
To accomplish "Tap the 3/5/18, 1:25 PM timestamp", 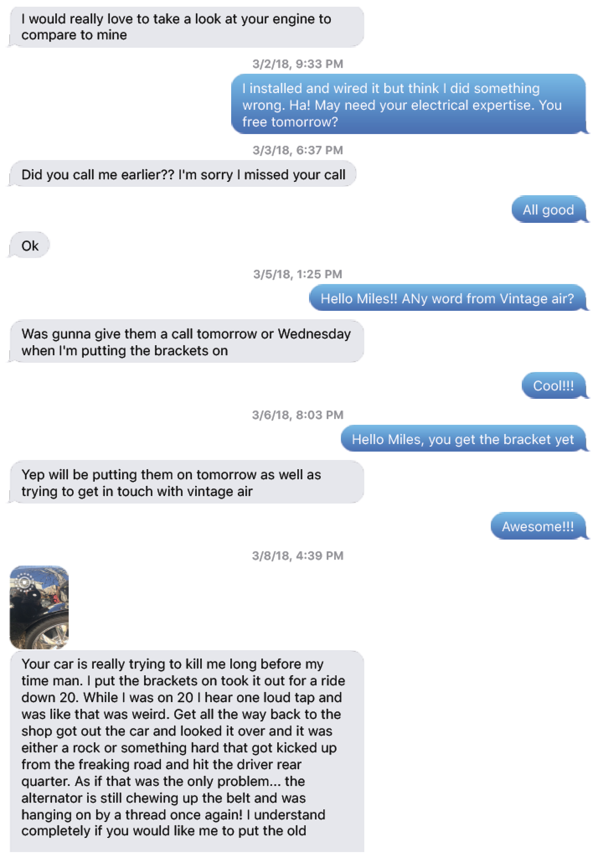I will [298, 274].
